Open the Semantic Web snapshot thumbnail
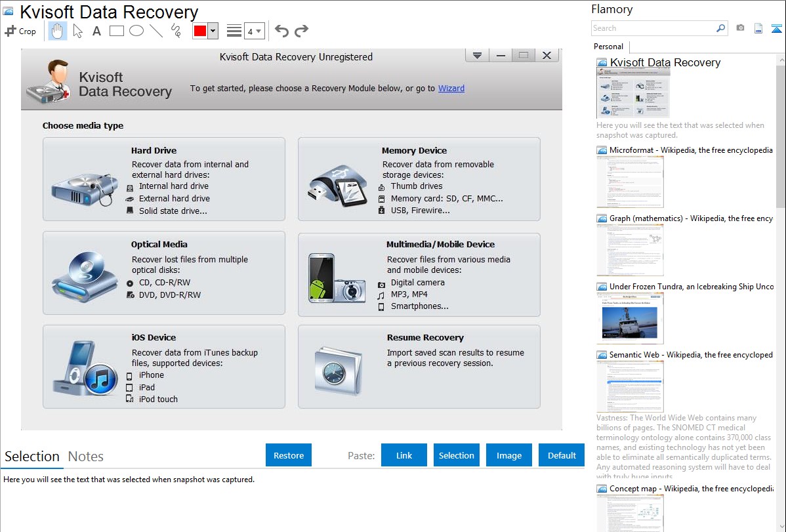Viewport: 786px width, 532px height. click(x=630, y=386)
